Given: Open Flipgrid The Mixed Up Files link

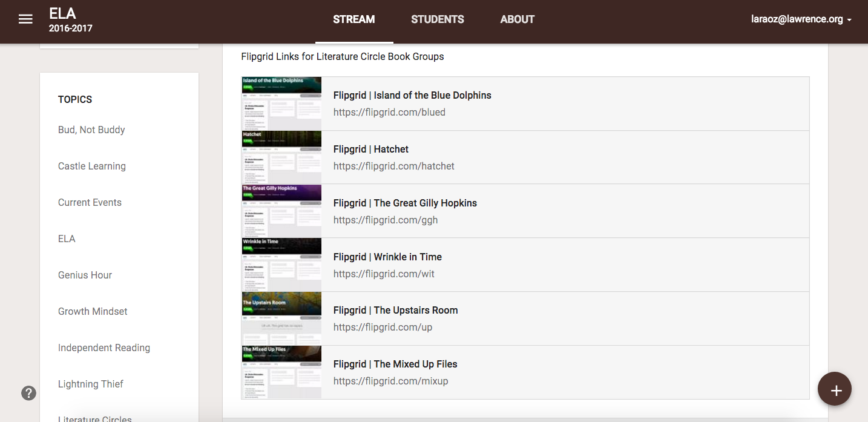Looking at the screenshot, I should pyautogui.click(x=395, y=364).
